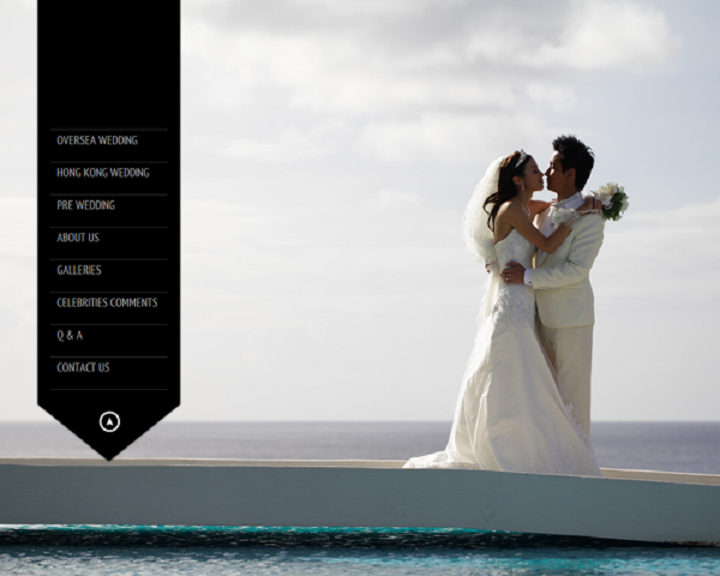Screen dimensions: 720x576
Task: Select About Us in the menu
Action: [78, 237]
